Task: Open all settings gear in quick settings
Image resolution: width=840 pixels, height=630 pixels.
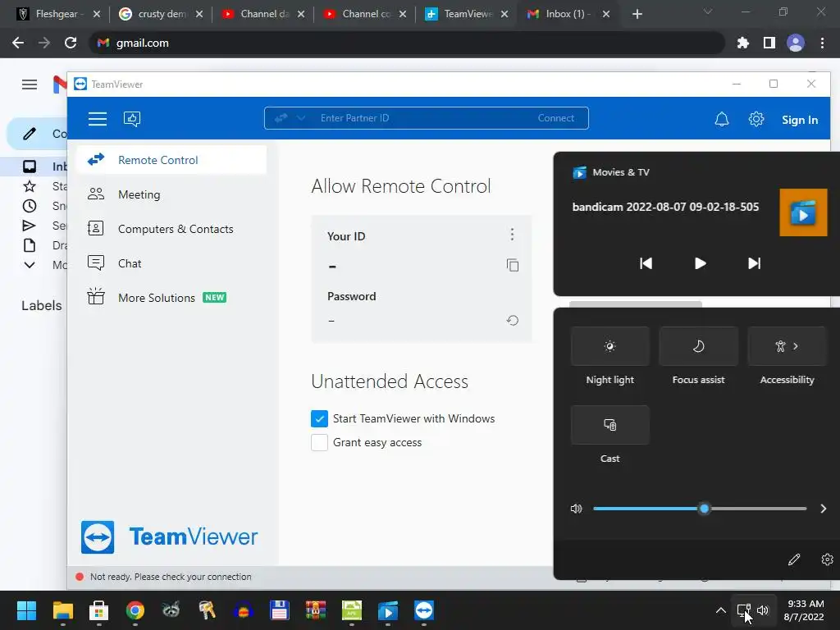Action: pyautogui.click(x=827, y=559)
